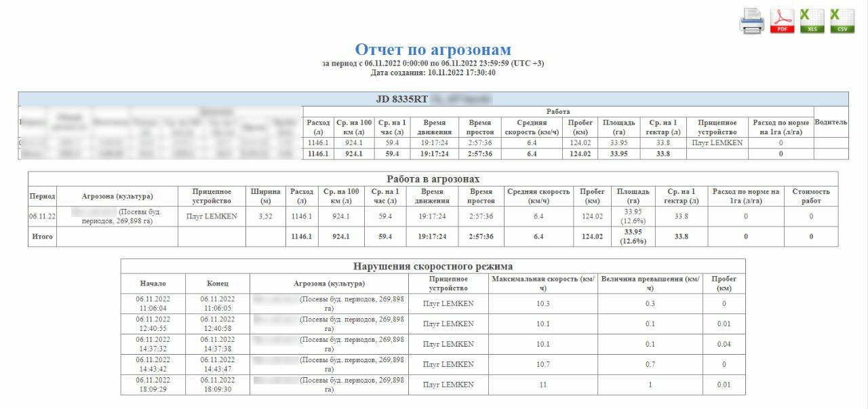Click the 'Работа' group header in top table
868x409 pixels.
click(558, 111)
